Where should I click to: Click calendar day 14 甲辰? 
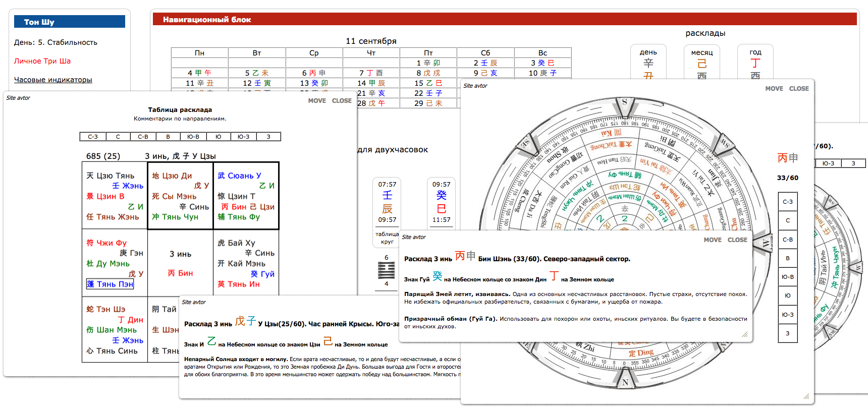coord(371,83)
